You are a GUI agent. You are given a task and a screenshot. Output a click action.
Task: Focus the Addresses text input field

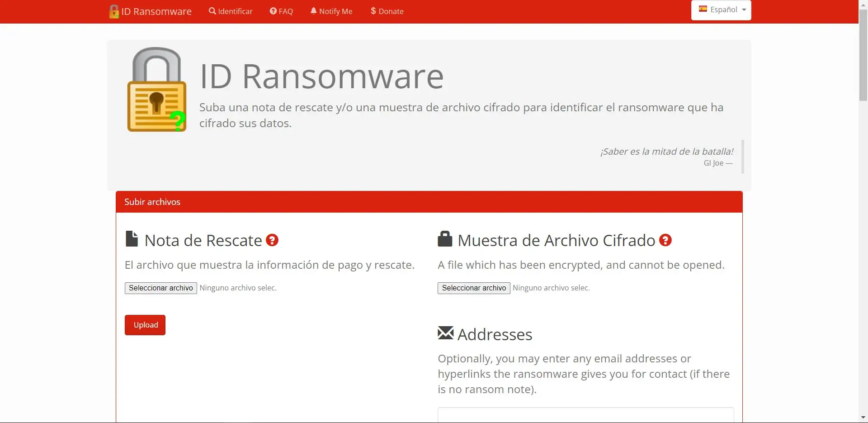pos(585,415)
